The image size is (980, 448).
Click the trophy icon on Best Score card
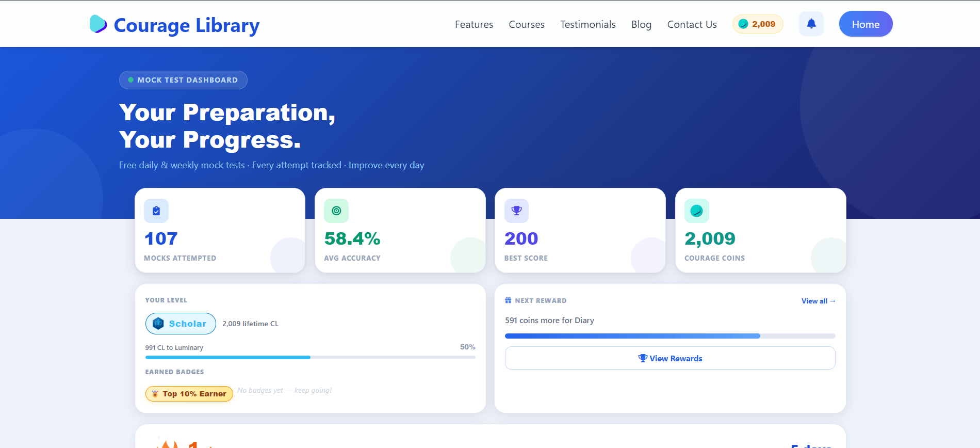pyautogui.click(x=516, y=211)
